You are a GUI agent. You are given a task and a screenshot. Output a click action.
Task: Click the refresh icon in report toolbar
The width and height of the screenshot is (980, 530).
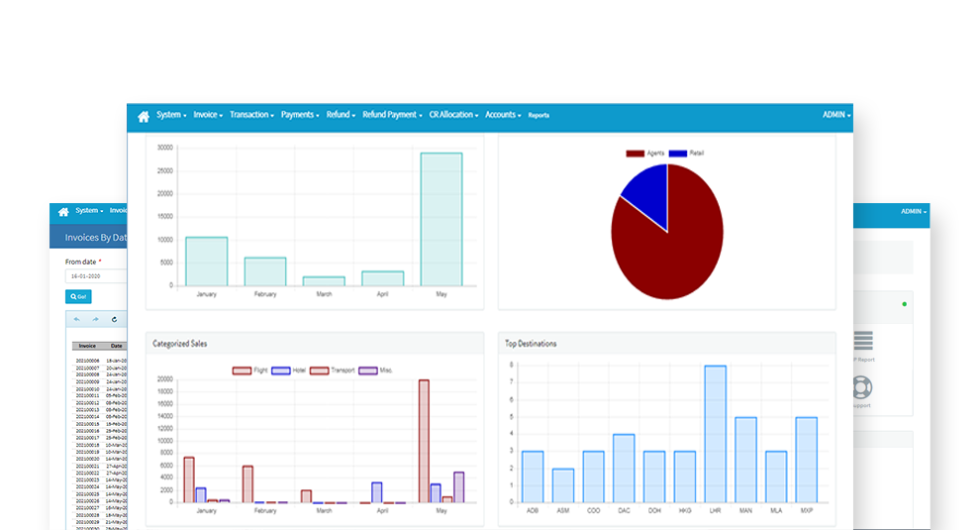115,319
